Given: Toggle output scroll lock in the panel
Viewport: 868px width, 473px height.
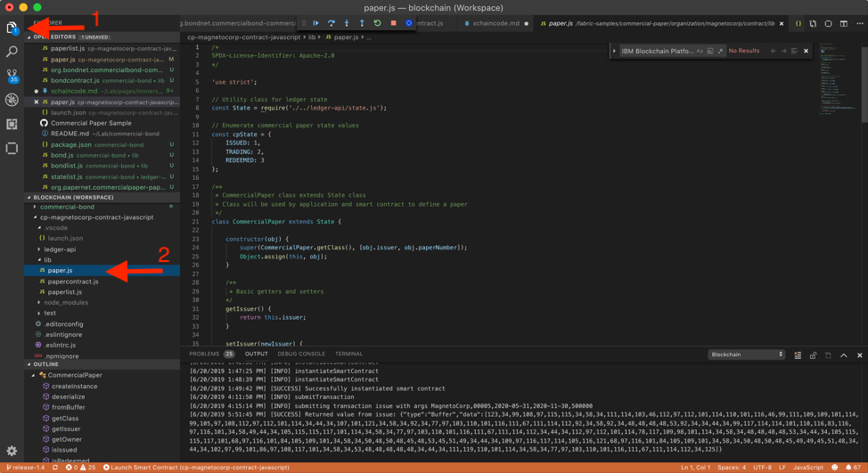Looking at the screenshot, I should (813, 355).
